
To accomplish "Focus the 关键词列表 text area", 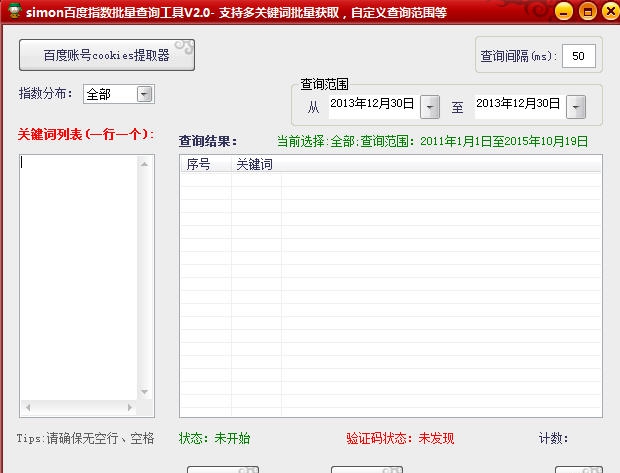I will [x=78, y=277].
